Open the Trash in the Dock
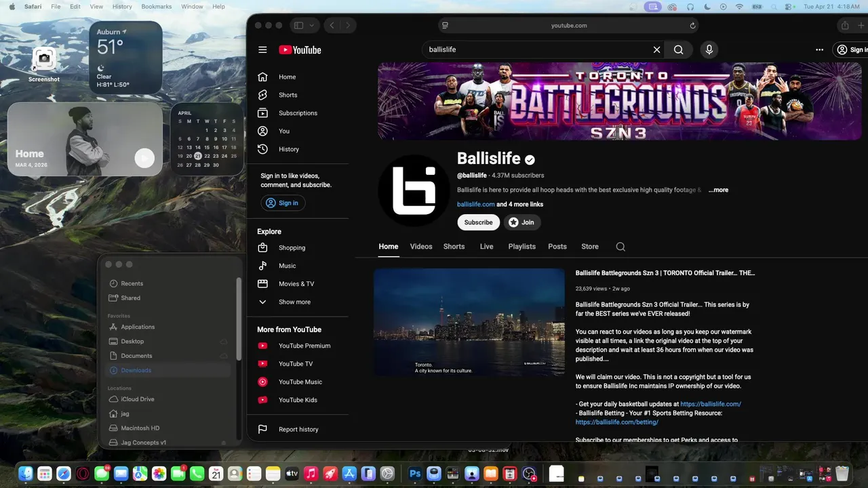This screenshot has height=488, width=868. coord(842,473)
